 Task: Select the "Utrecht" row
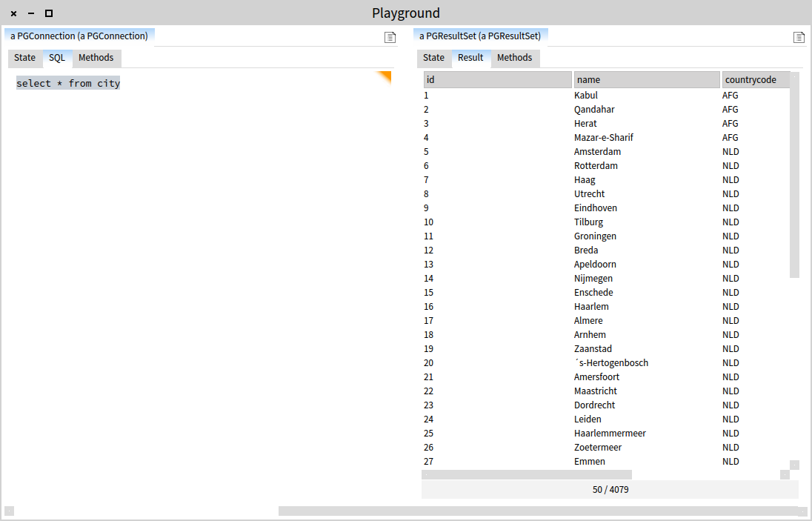pos(606,193)
